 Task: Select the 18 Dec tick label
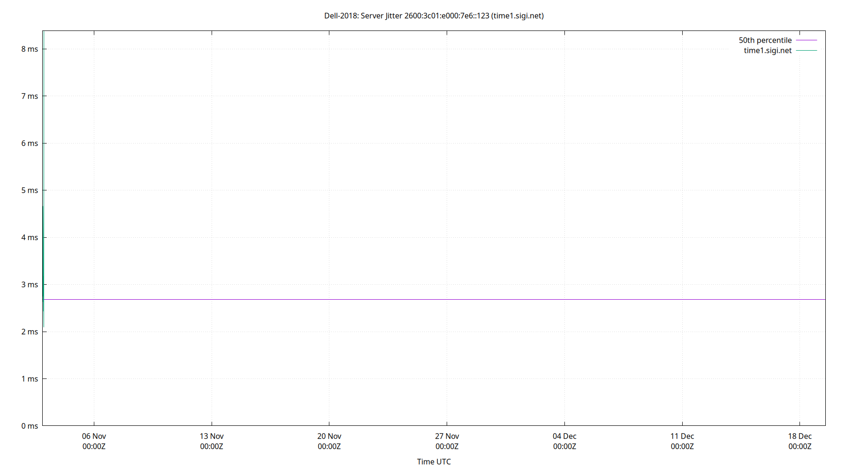(x=800, y=436)
